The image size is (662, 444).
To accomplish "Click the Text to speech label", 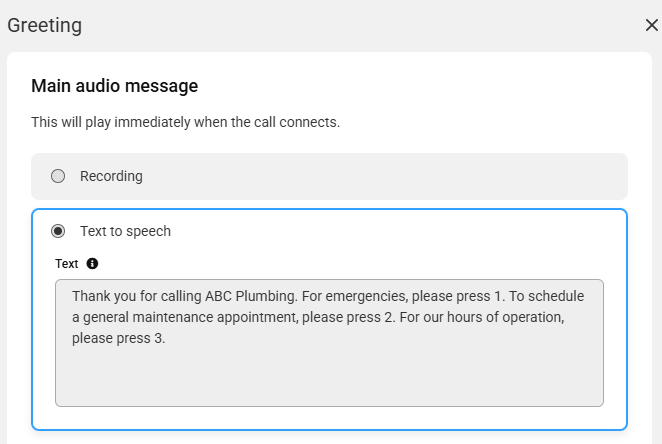I will coord(125,231).
